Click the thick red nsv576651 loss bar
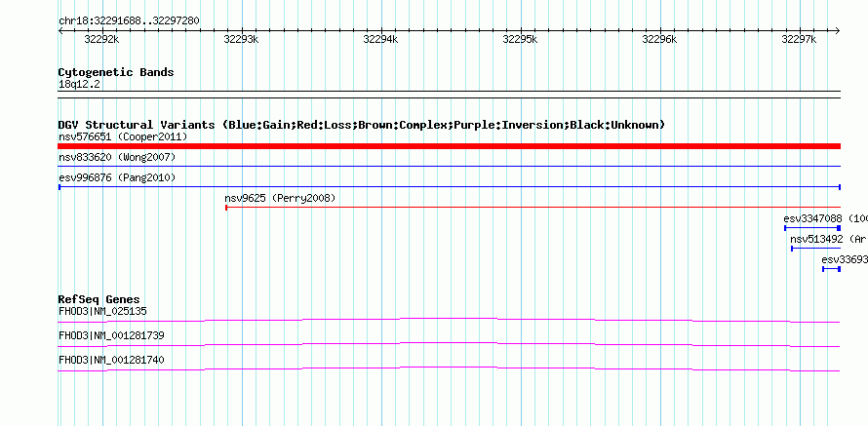Screen dimensions: 868x426 pyautogui.click(x=449, y=146)
